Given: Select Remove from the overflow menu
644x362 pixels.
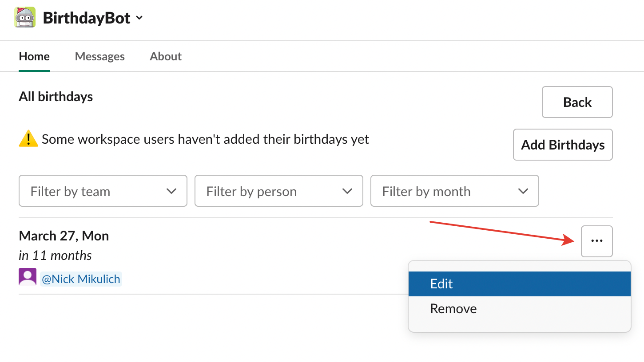Looking at the screenshot, I should pos(519,309).
